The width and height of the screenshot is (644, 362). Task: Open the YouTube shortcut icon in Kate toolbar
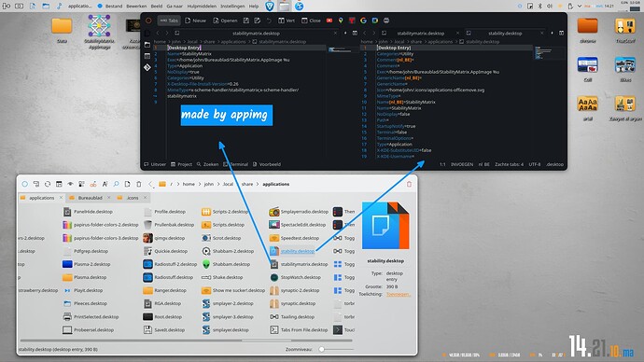coord(329,21)
